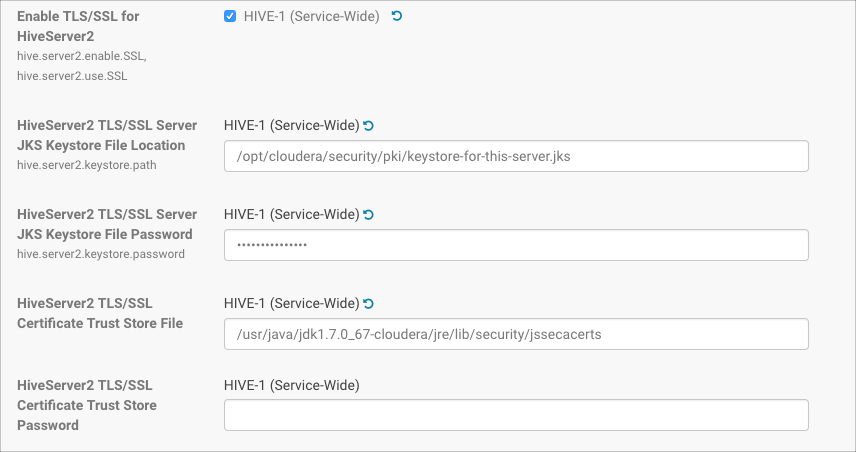856x452 pixels.
Task: Reset the Certificate Trust Store File value
Action: 369,303
